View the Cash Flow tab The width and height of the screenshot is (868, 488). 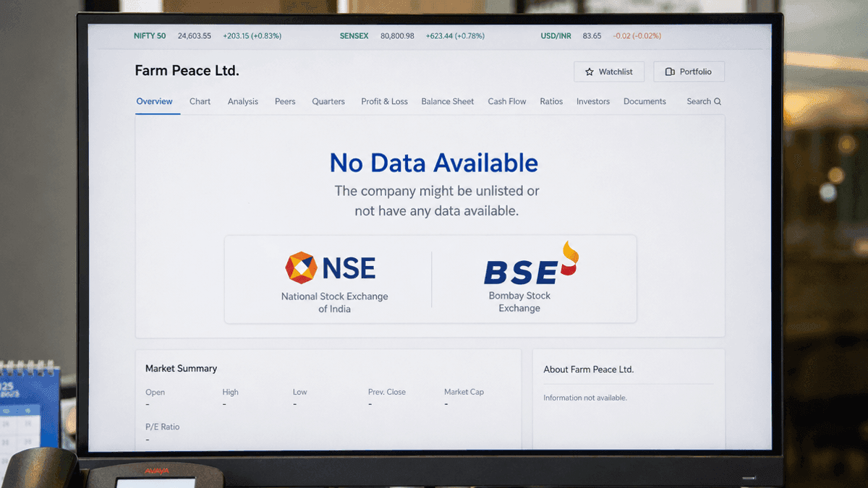[x=507, y=101]
